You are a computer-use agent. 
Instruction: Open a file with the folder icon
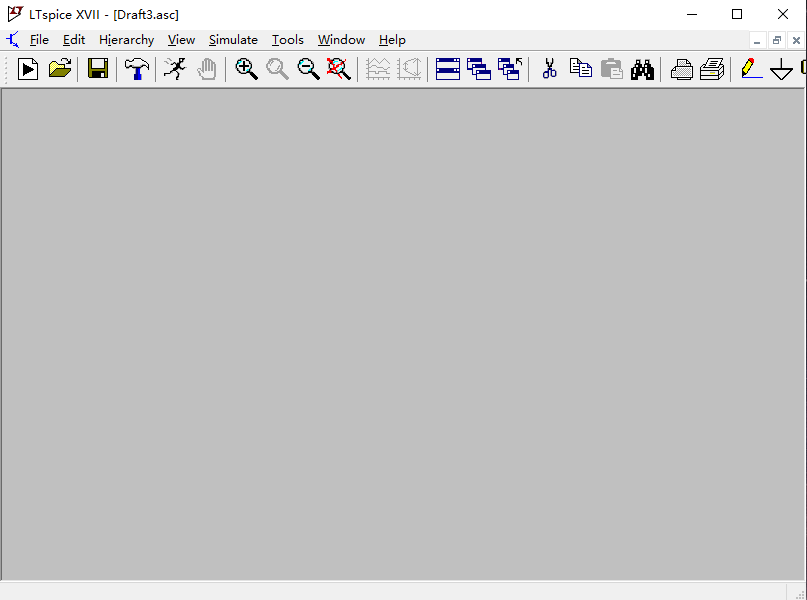[60, 69]
